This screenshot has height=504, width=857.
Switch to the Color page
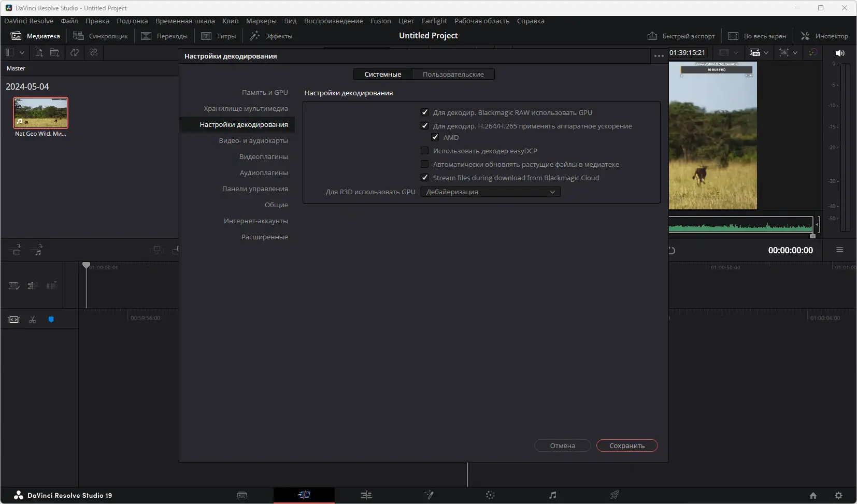(x=490, y=495)
